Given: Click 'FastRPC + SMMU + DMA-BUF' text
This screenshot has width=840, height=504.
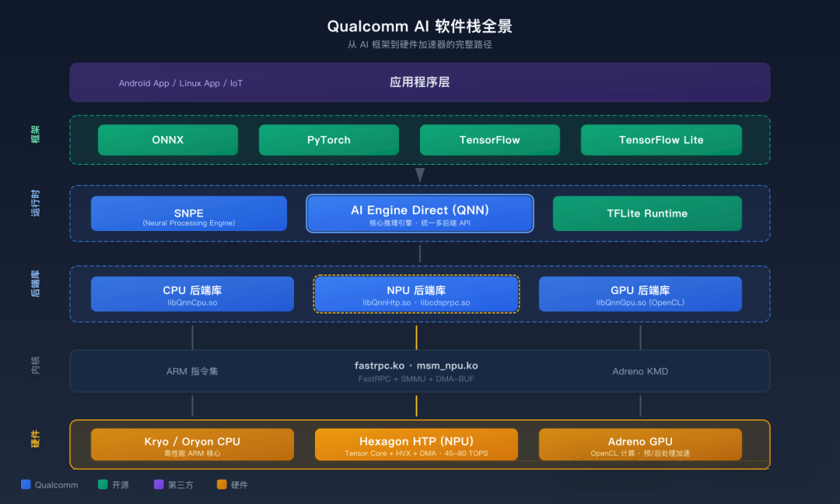Looking at the screenshot, I should (x=416, y=379).
